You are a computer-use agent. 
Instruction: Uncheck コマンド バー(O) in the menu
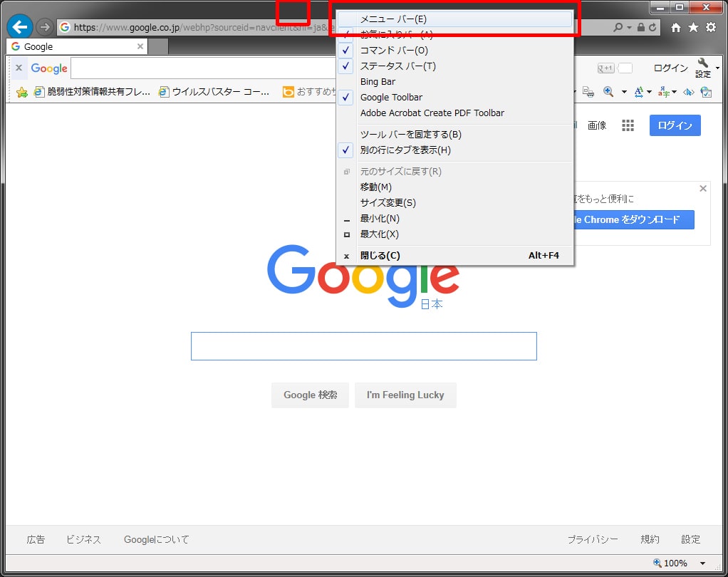point(455,50)
